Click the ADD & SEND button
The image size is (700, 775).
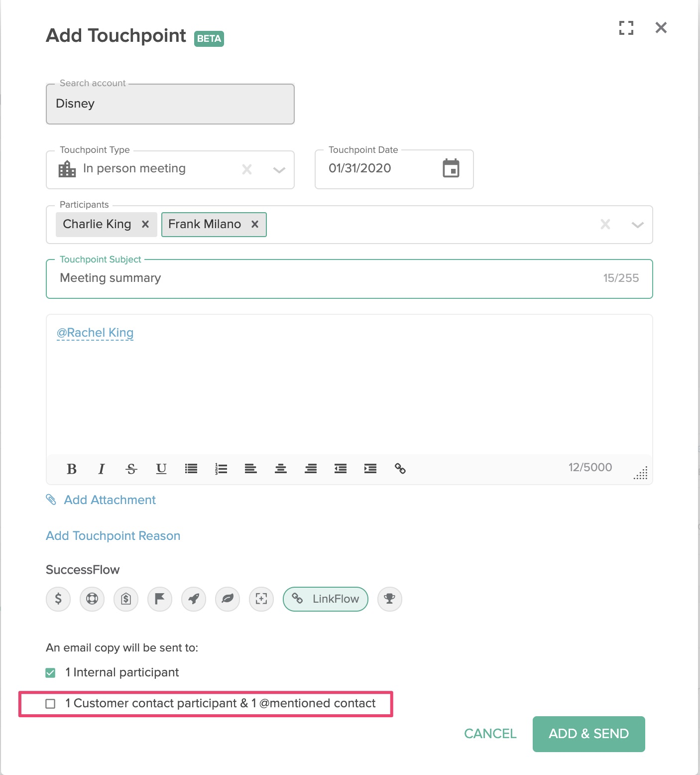[589, 734]
